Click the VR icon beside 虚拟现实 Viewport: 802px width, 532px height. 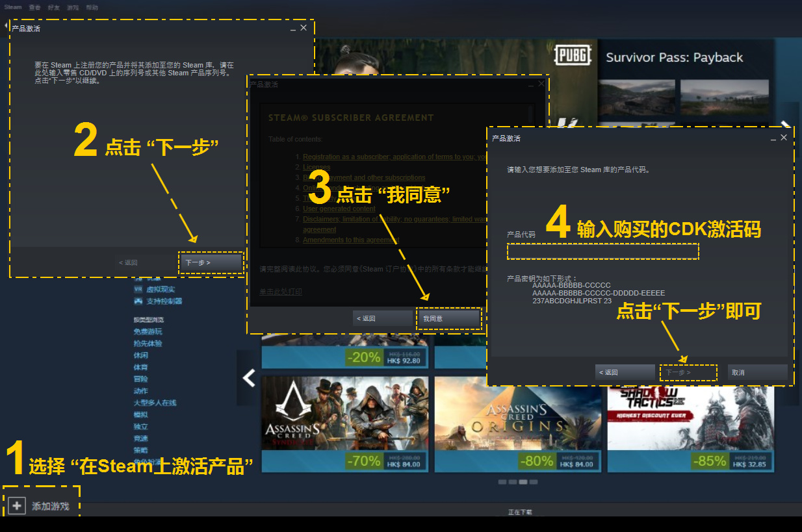coord(138,289)
